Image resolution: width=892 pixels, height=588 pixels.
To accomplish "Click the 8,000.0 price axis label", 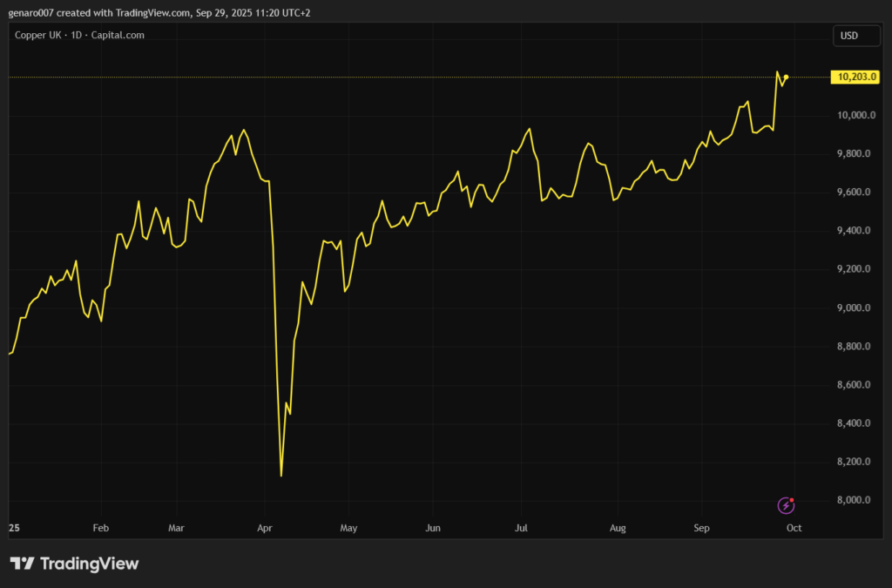I will (x=856, y=500).
